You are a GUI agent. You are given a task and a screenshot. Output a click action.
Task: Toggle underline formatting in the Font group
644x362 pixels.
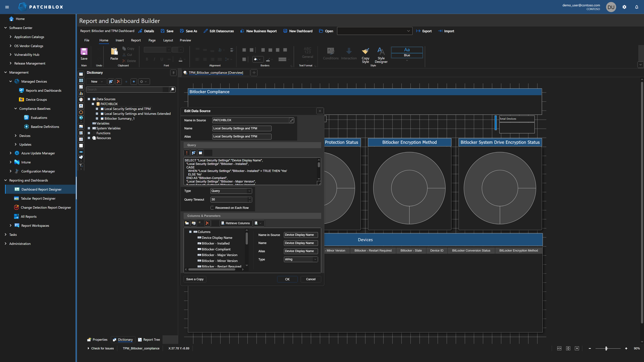(162, 59)
